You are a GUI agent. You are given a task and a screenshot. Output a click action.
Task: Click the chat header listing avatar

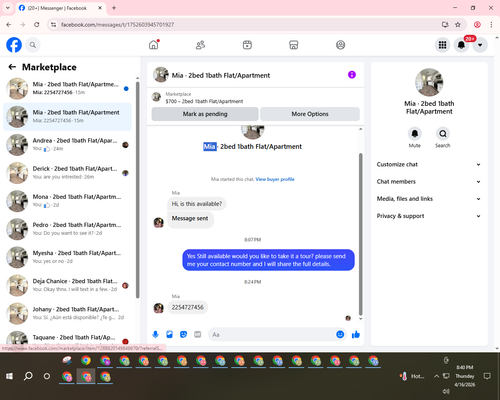pyautogui.click(x=161, y=75)
